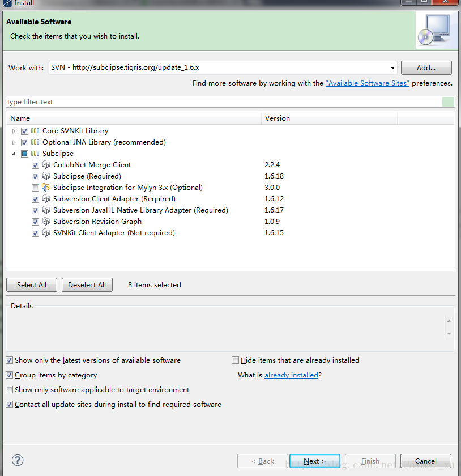Click version 1.6.18 in the Subclipse row
The width and height of the screenshot is (461, 476).
[274, 176]
